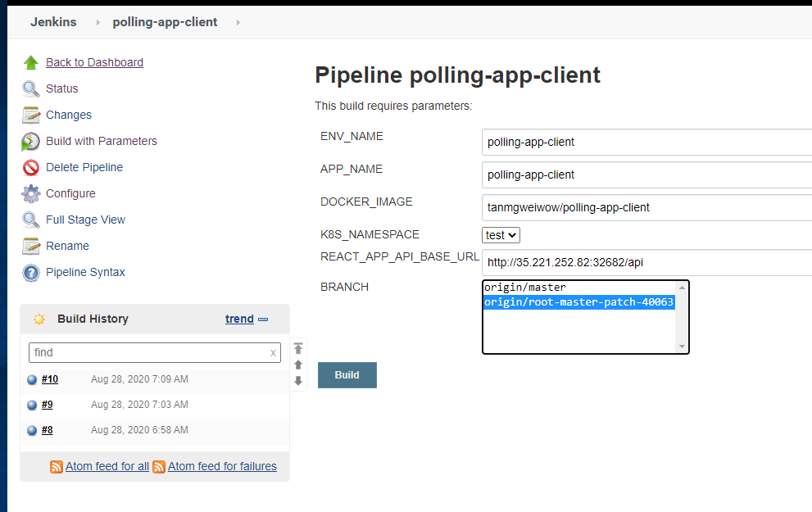
Task: Click the Status magnifier icon
Action: (x=31, y=88)
